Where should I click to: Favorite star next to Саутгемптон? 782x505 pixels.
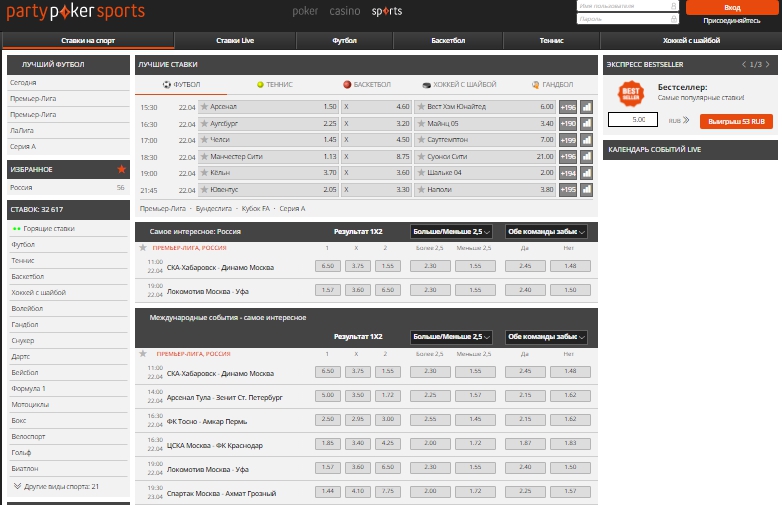click(x=421, y=140)
